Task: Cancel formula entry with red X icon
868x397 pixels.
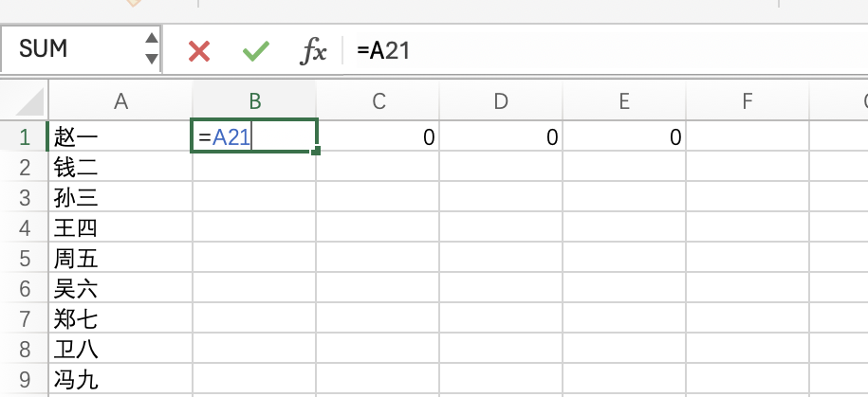Action: coord(199,50)
